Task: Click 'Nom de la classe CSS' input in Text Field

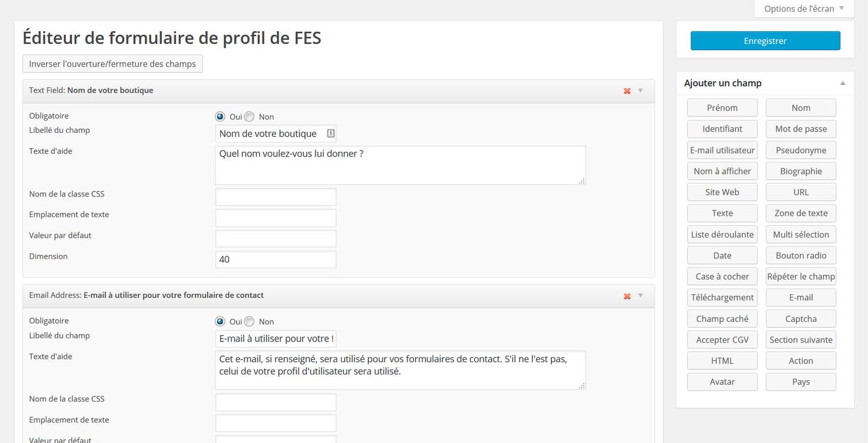Action: pyautogui.click(x=276, y=197)
